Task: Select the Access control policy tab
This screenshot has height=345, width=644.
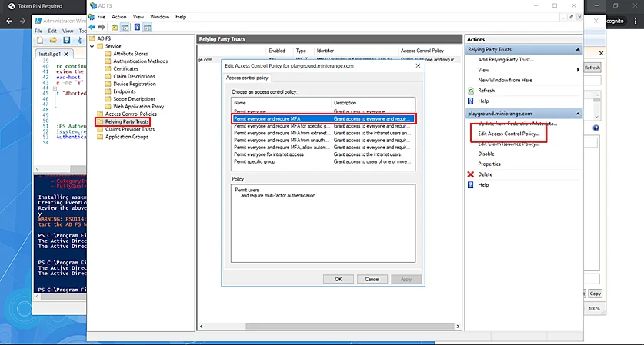Action: click(x=247, y=78)
